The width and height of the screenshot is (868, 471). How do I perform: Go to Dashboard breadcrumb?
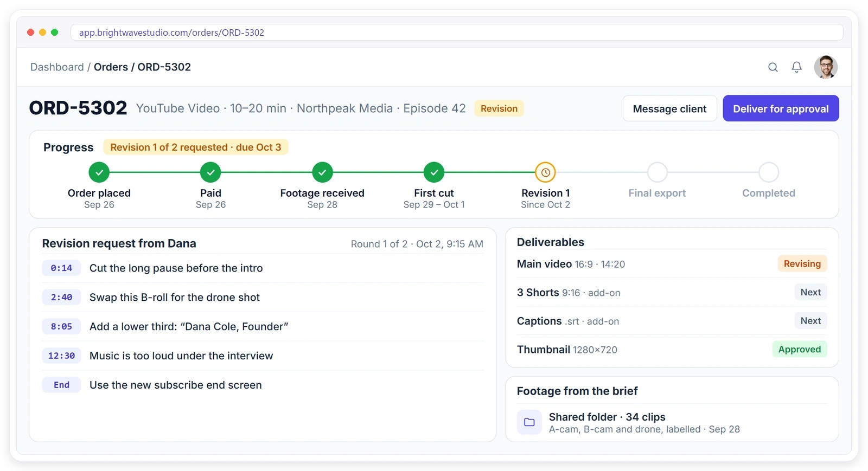click(x=57, y=67)
